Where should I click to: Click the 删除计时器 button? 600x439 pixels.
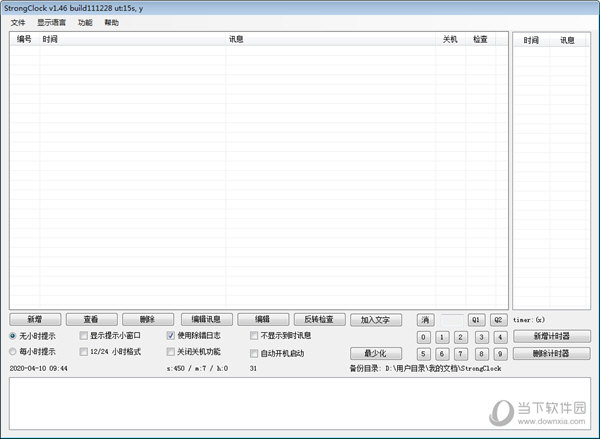point(551,353)
